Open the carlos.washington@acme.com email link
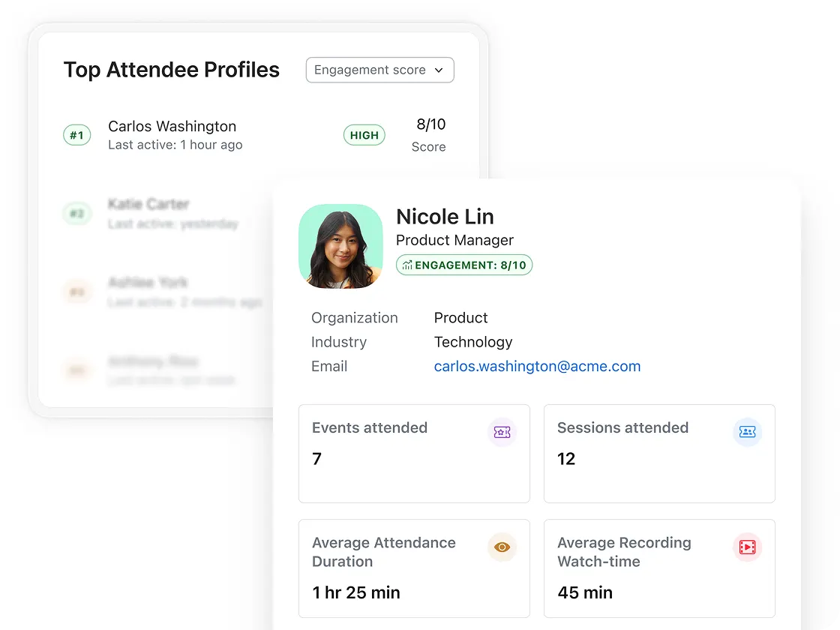 (537, 367)
